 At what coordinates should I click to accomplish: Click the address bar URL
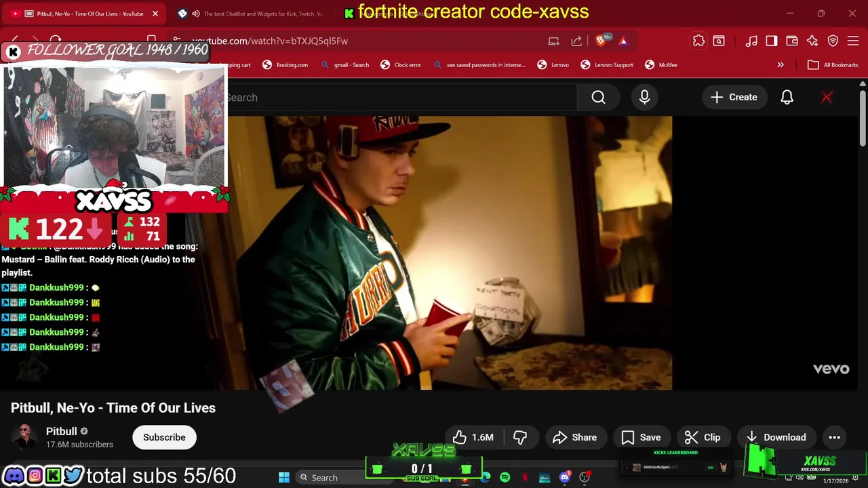(270, 41)
